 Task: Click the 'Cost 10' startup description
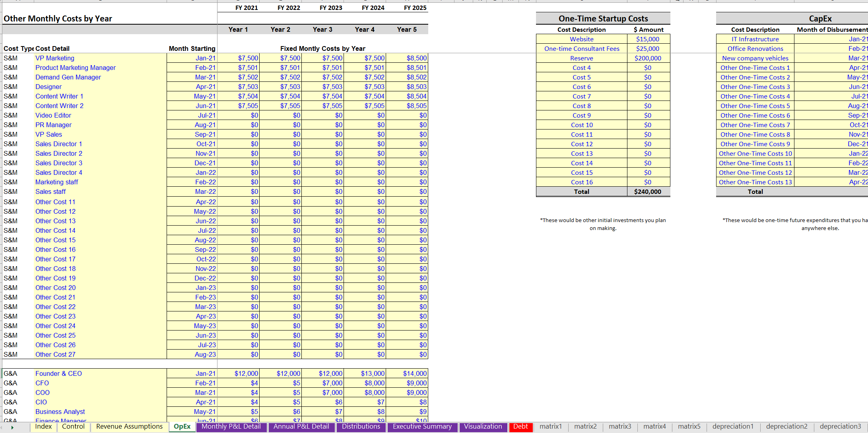(x=581, y=125)
